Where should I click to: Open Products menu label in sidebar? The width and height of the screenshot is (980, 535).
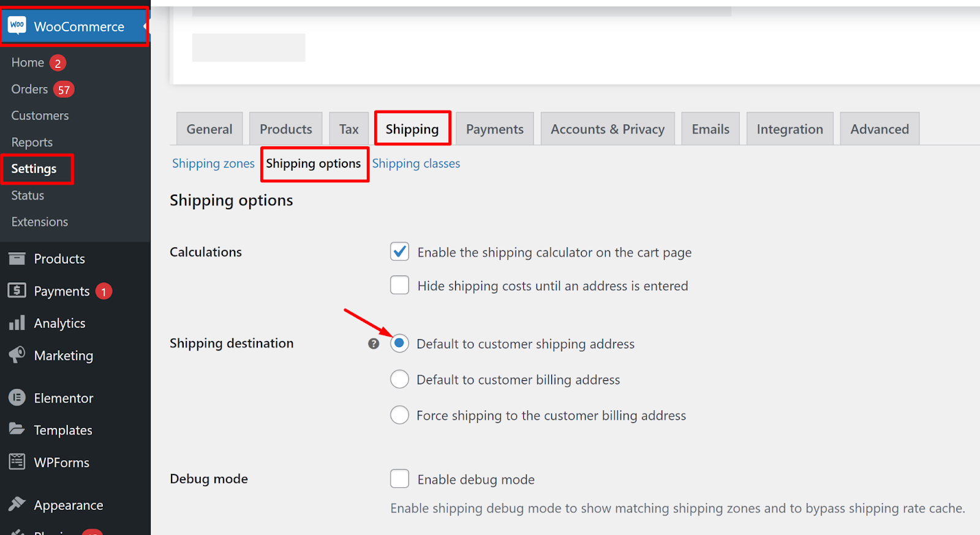point(59,258)
